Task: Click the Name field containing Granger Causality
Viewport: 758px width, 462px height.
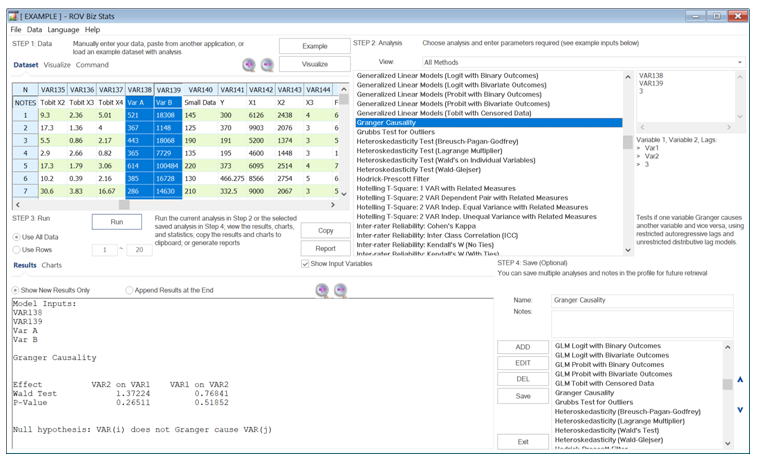Action: pos(642,301)
